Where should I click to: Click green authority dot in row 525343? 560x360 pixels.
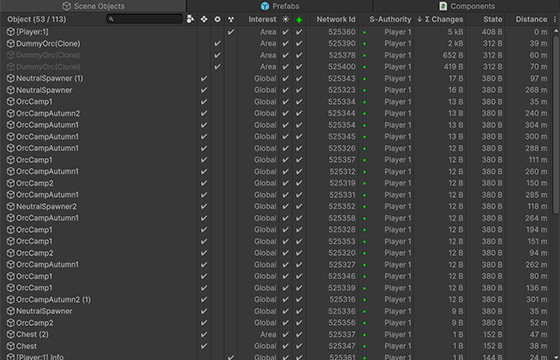pyautogui.click(x=364, y=79)
